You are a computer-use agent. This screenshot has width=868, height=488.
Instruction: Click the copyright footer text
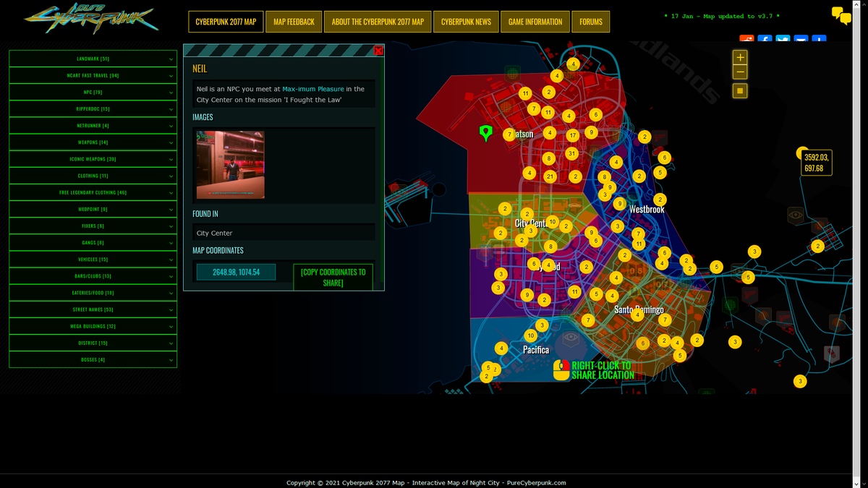pos(426,483)
